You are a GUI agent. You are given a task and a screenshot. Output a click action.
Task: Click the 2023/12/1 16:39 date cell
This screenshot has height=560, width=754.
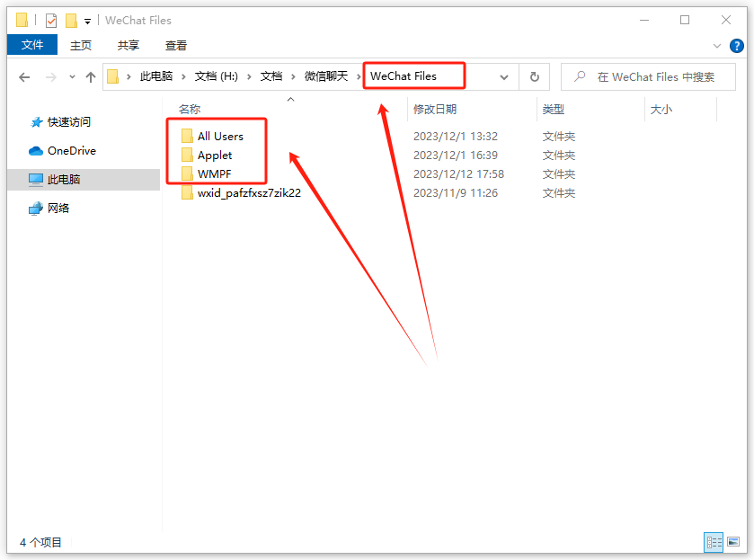[456, 155]
